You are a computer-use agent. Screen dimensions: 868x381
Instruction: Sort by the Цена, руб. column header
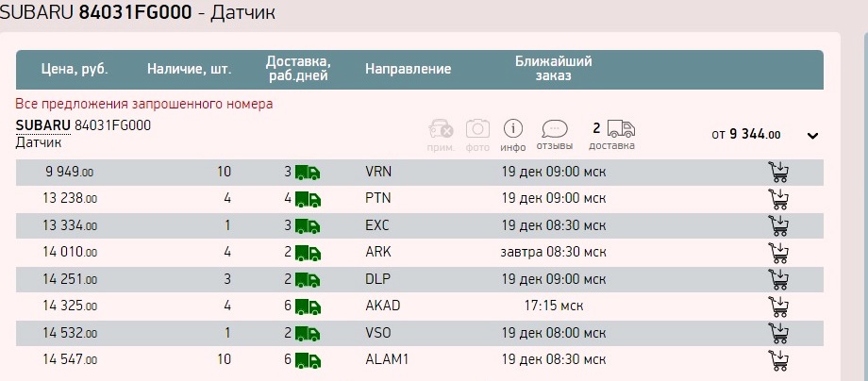click(x=75, y=69)
